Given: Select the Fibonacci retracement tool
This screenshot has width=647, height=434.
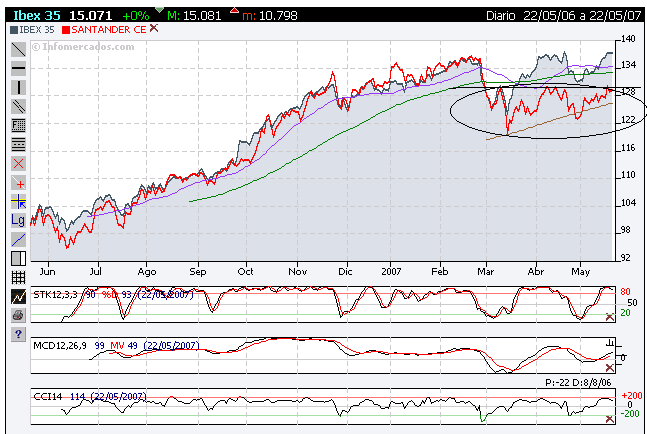Looking at the screenshot, I should coord(18,125).
